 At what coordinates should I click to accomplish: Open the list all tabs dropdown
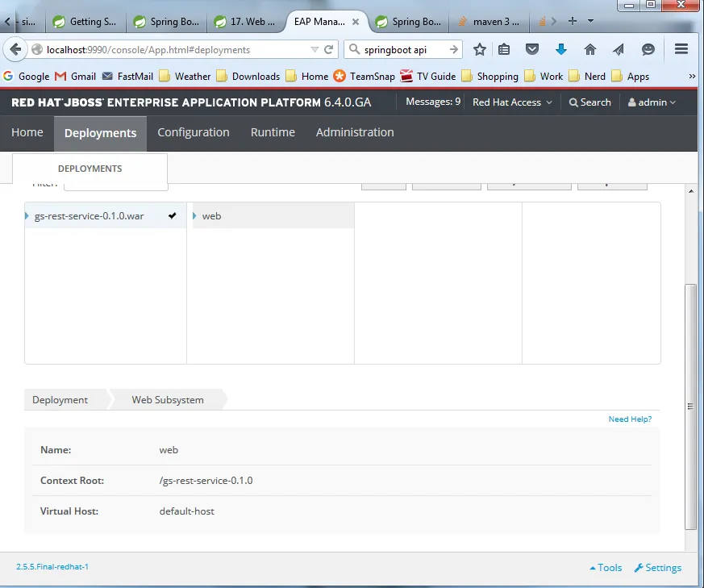click(x=591, y=21)
